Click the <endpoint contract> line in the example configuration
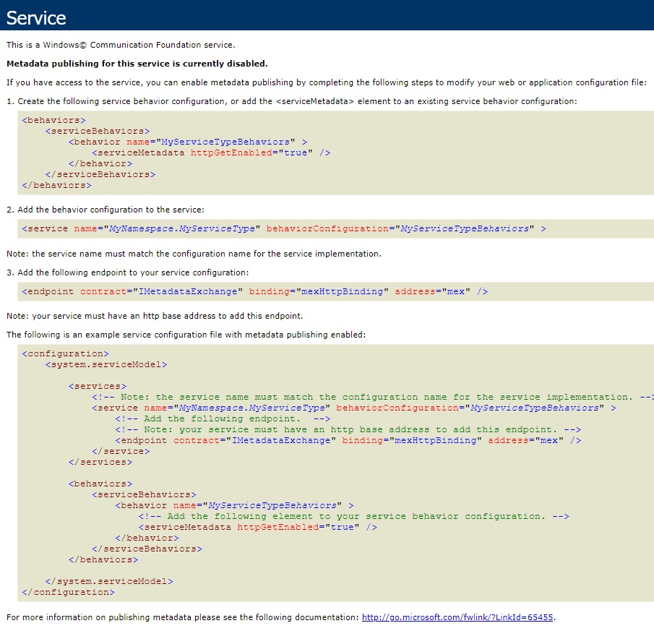This screenshot has width=654, height=644. click(x=348, y=440)
